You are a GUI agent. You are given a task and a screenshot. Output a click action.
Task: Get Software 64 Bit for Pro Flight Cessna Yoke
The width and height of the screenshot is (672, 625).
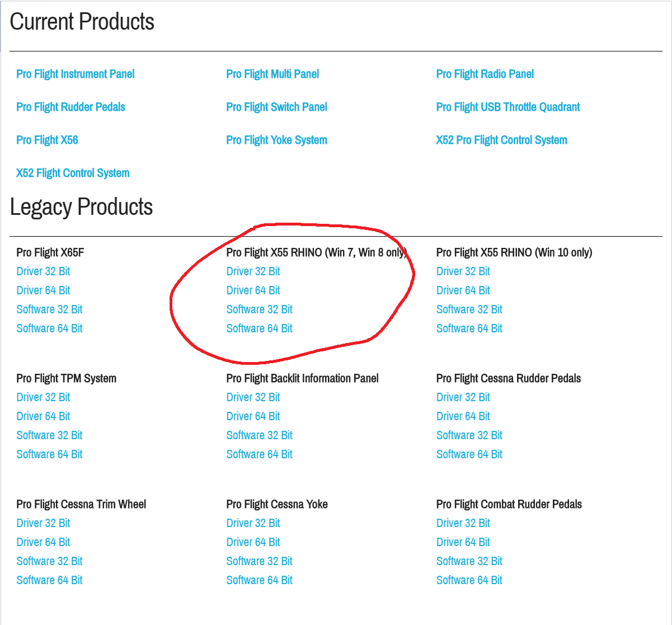coord(259,580)
